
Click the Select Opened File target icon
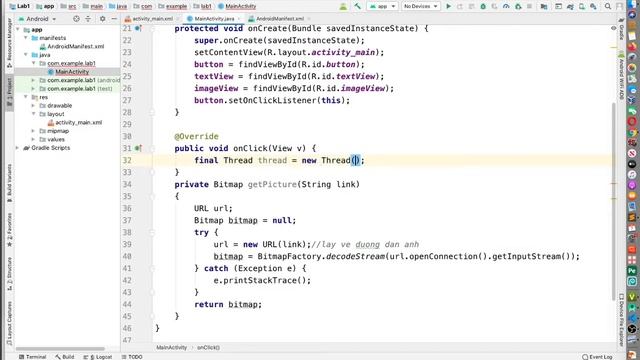click(x=76, y=19)
